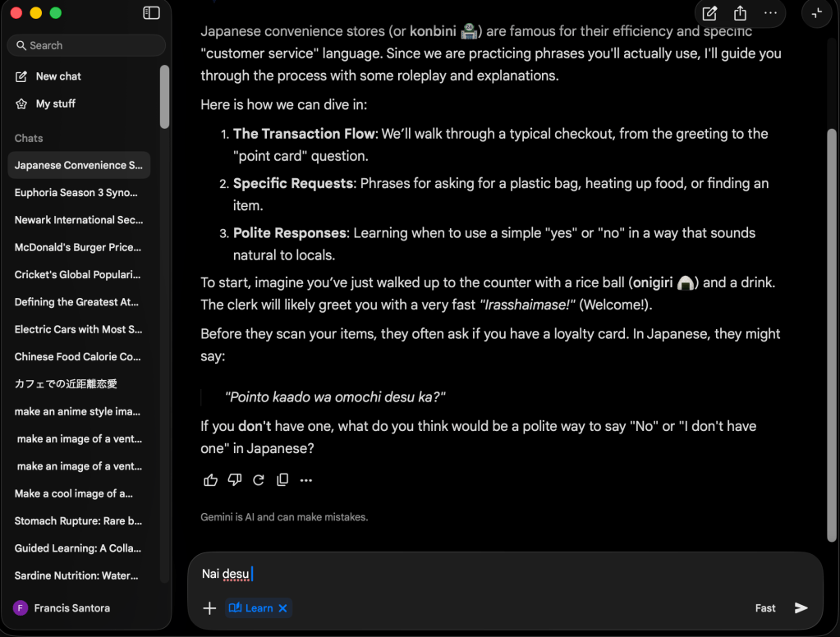Screen dimensions: 840x637
Task: Click the thumbs down icon on response
Action: click(x=234, y=480)
